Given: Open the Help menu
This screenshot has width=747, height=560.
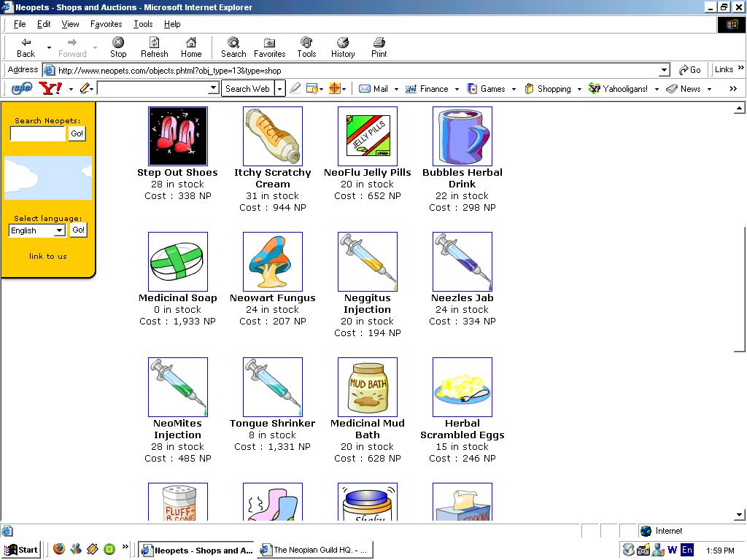Looking at the screenshot, I should 172,24.
